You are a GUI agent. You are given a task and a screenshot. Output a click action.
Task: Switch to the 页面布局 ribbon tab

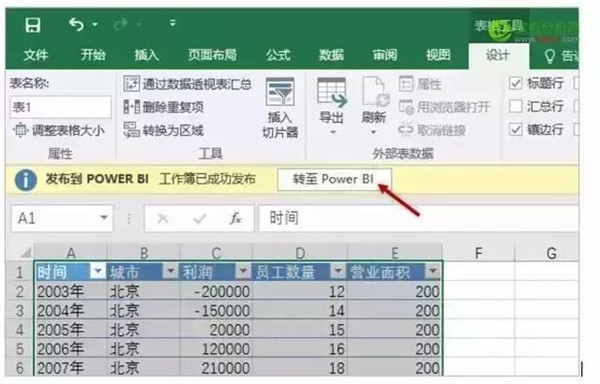[x=212, y=55]
